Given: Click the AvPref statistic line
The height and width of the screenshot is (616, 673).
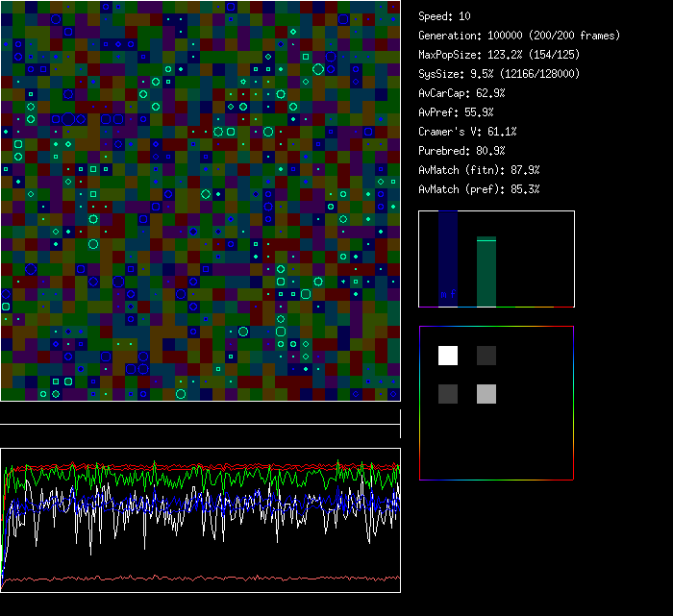Looking at the screenshot, I should (455, 112).
